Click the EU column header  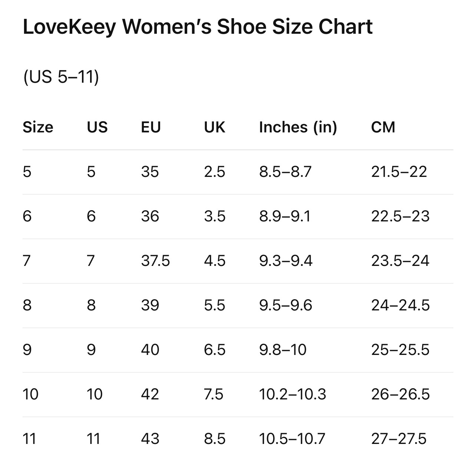pyautogui.click(x=151, y=127)
